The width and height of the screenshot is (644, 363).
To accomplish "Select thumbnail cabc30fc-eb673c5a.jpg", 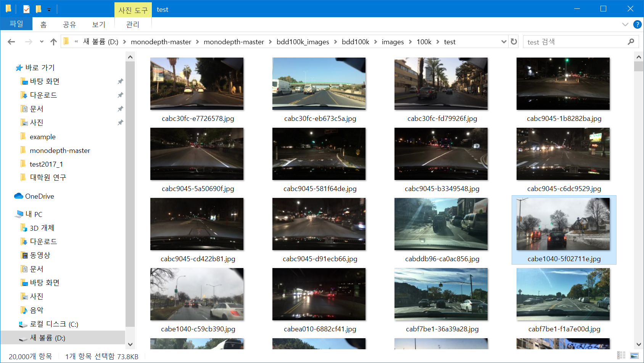I will pyautogui.click(x=319, y=84).
